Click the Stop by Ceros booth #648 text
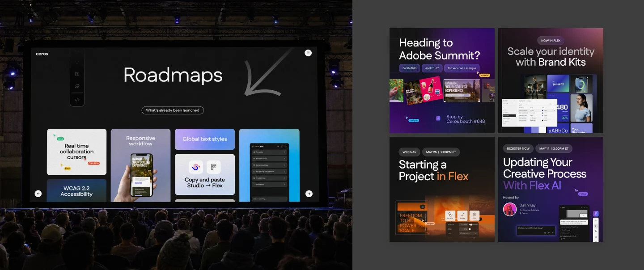 466,119
